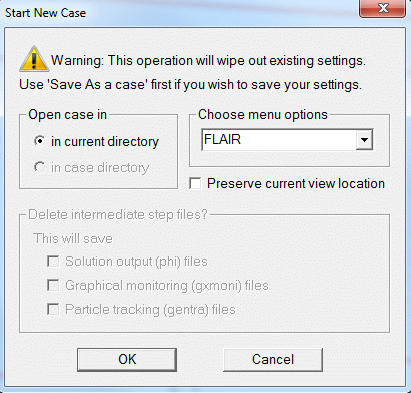
Task: Expand the menu options dropdown arrow
Action: point(364,140)
